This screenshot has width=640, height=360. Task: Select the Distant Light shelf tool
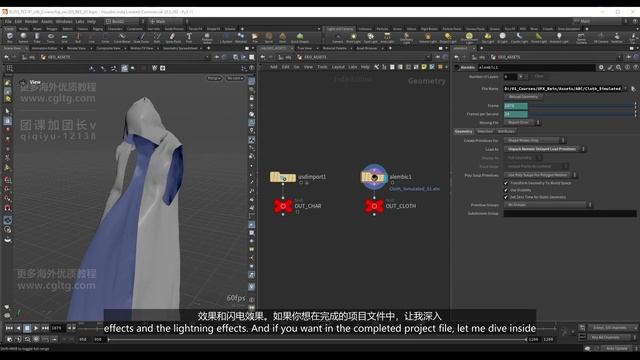click(x=448, y=38)
